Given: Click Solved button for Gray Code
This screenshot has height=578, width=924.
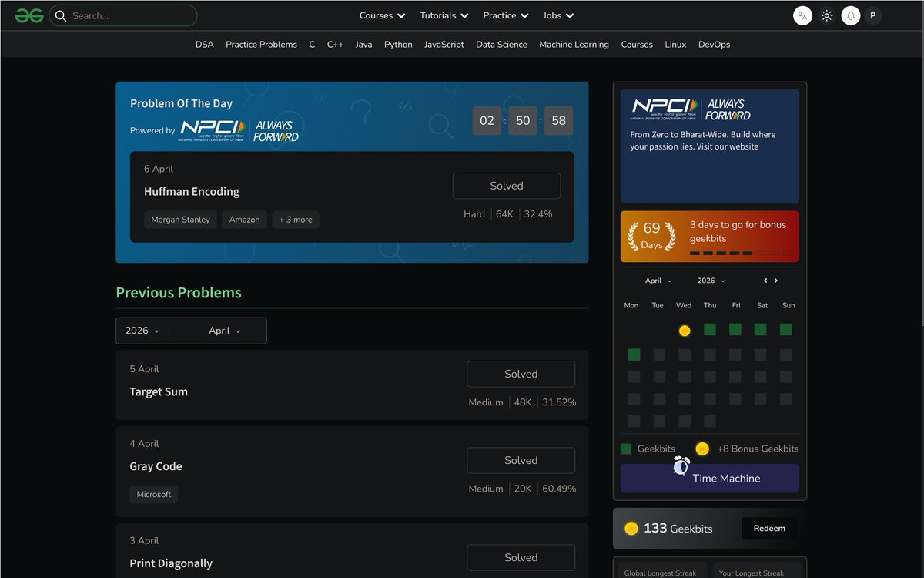Looking at the screenshot, I should pos(521,460).
